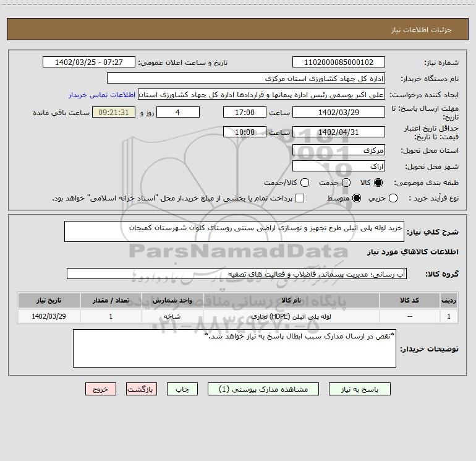Click price validity date 1402/04/31 field
Viewport: 476px width, 461px height.
tap(339, 132)
